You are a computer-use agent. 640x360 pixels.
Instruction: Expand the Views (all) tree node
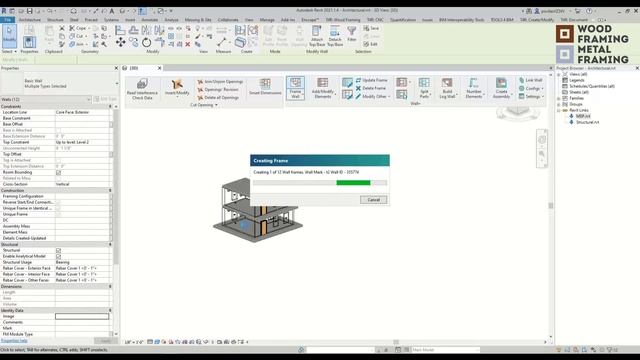(x=559, y=74)
